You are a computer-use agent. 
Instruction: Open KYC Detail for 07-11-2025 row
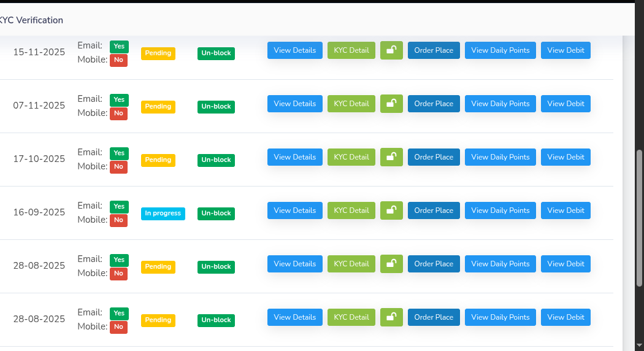pyautogui.click(x=351, y=104)
